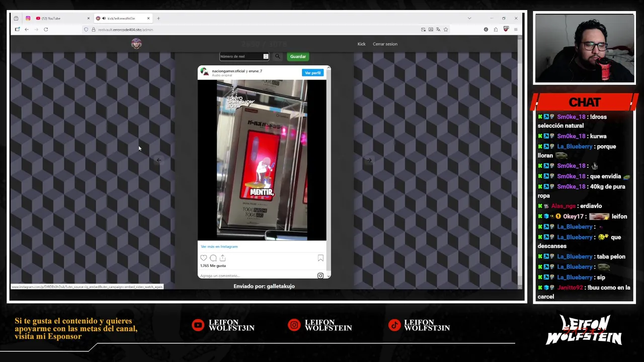The width and height of the screenshot is (644, 362).
Task: Click 'taba pelon' chat message
Action: 611,256
